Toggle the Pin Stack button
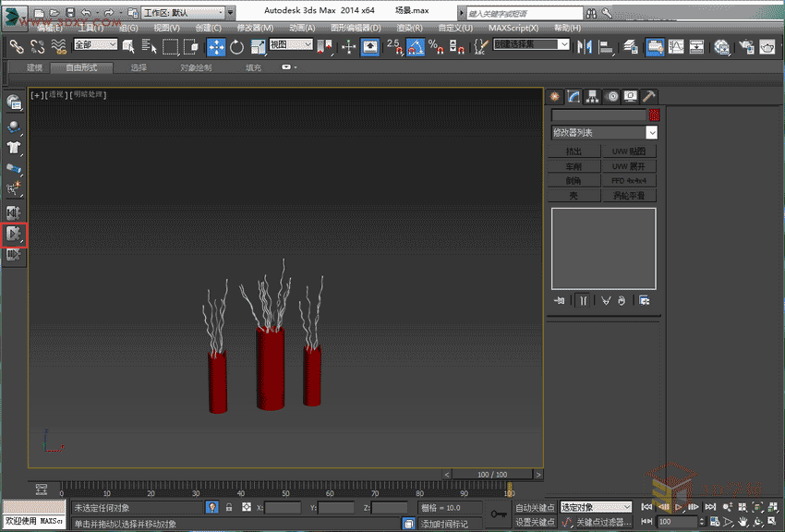The width and height of the screenshot is (785, 532). [x=560, y=300]
